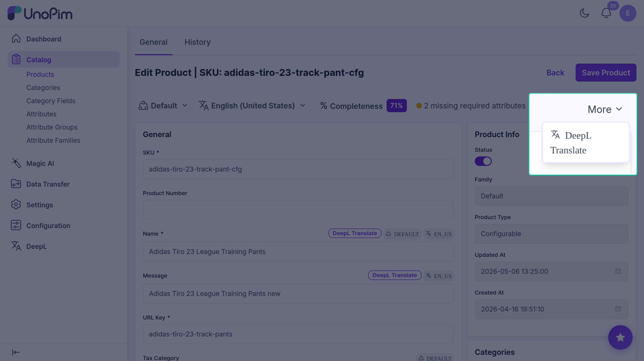The width and height of the screenshot is (644, 361).
Task: Click the EN_US badge beside Message
Action: 438,276
